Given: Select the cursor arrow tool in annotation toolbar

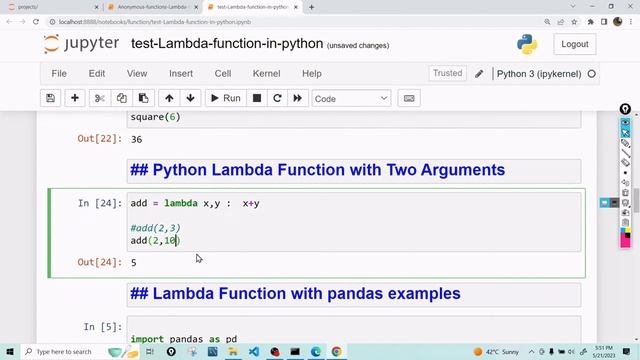Looking at the screenshot, I should pos(625,133).
